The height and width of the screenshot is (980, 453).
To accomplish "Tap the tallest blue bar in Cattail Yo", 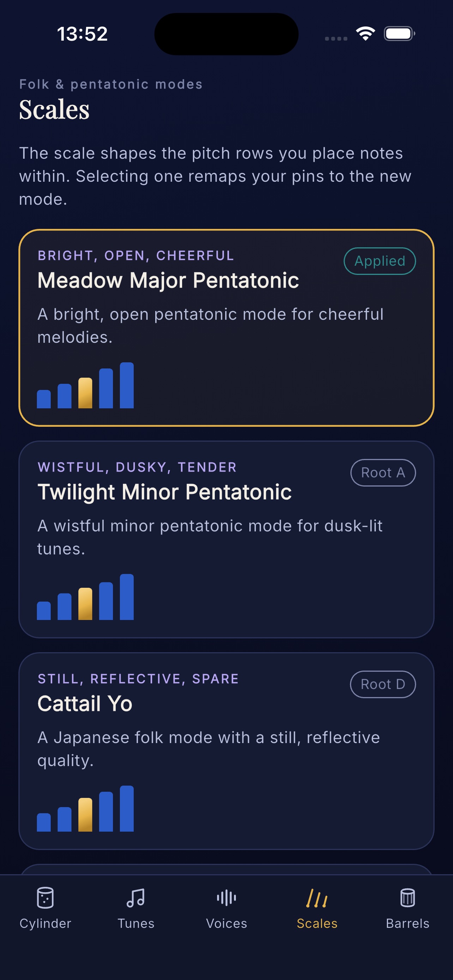I will tap(127, 809).
